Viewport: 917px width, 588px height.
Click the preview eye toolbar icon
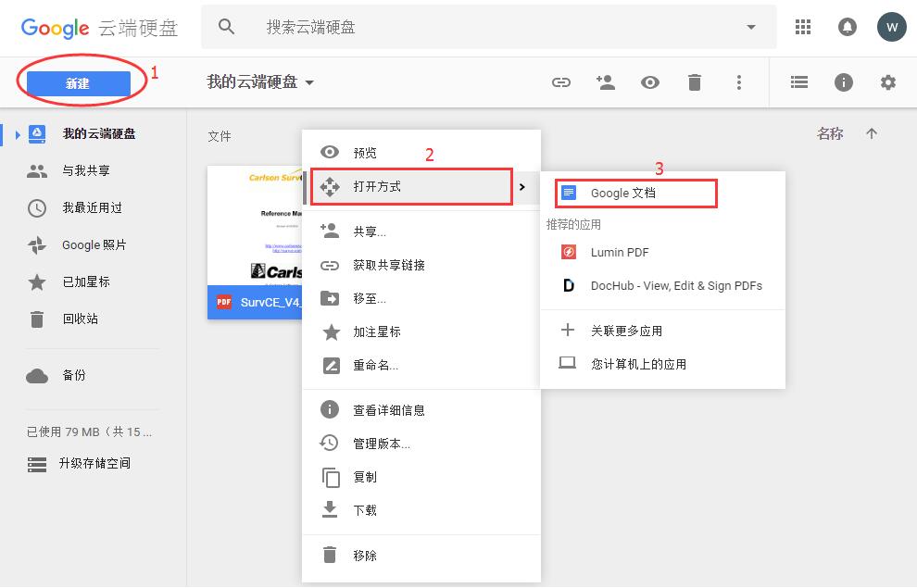point(649,82)
